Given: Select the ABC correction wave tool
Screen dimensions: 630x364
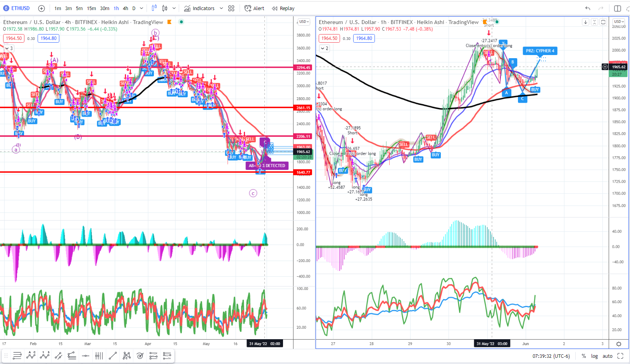Looking at the screenshot, I should pos(31,355).
